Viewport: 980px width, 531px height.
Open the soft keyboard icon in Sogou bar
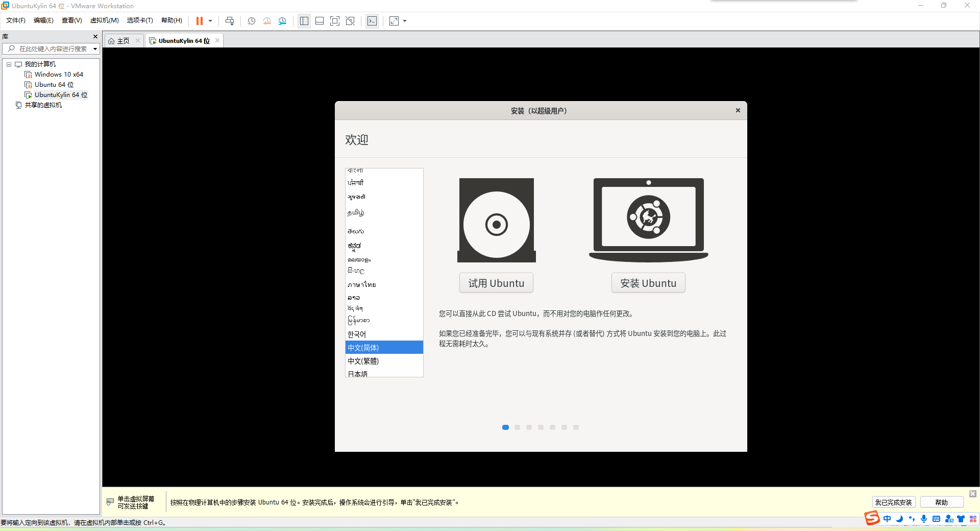936,519
